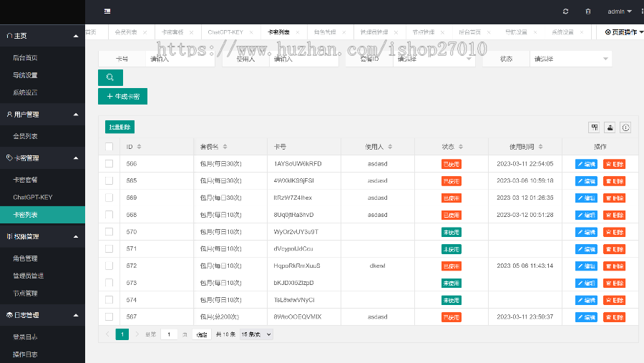The width and height of the screenshot is (644, 363).
Task: Close the 系统设置 tab
Action: [x=582, y=32]
